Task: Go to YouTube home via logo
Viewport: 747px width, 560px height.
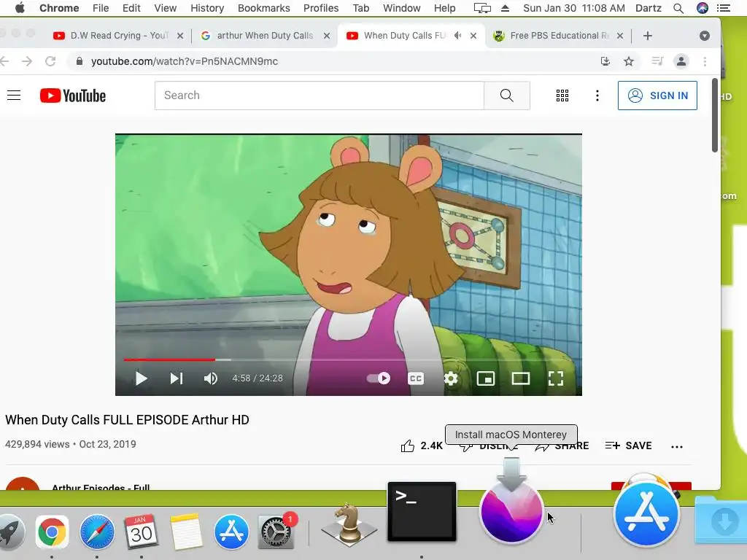Action: 73,96
